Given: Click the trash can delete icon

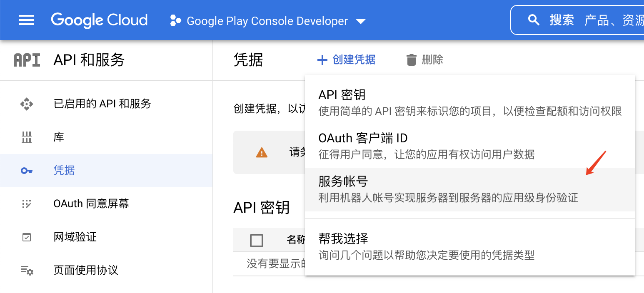Looking at the screenshot, I should pyautogui.click(x=411, y=60).
